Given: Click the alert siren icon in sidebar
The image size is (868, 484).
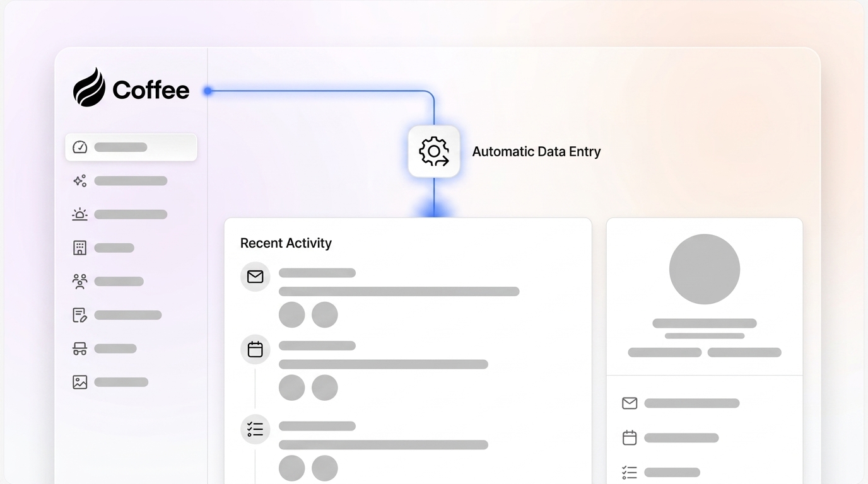Looking at the screenshot, I should coord(79,214).
